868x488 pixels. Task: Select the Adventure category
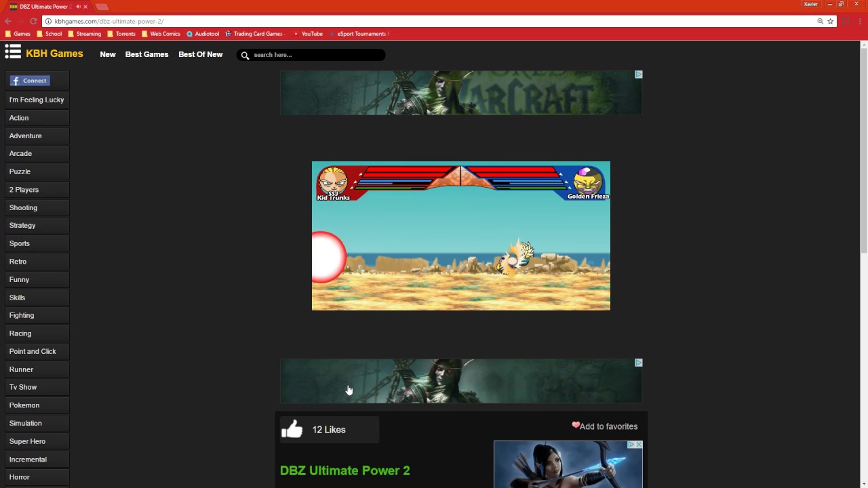(x=37, y=136)
